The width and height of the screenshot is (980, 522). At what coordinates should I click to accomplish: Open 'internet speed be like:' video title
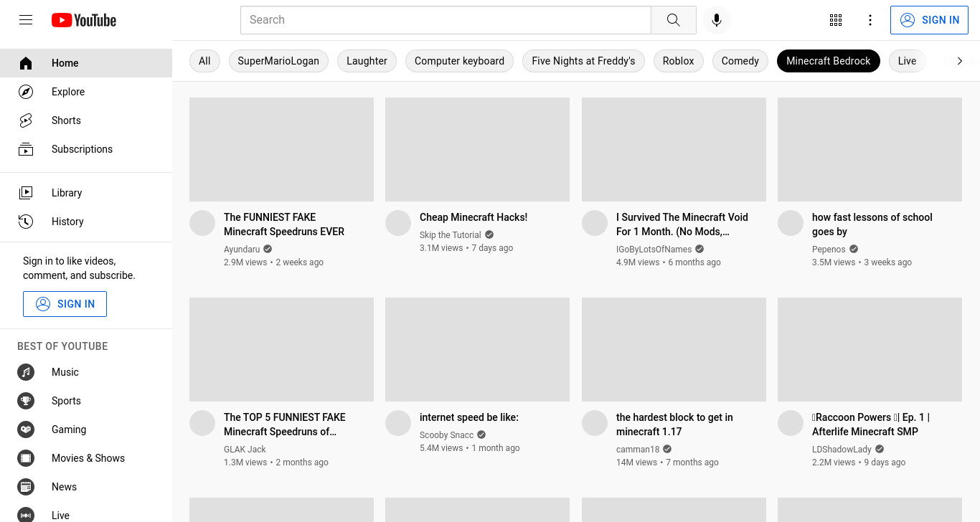coord(469,417)
